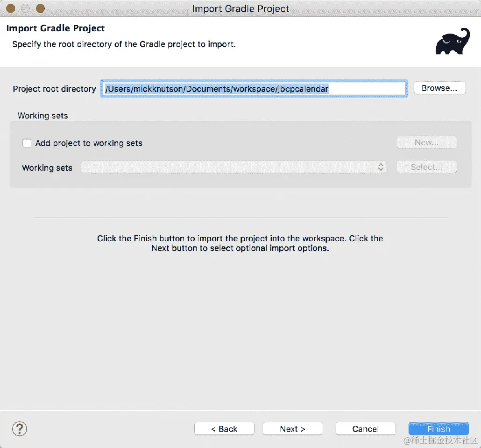Click the Import Gradle Project heading
Image resolution: width=481 pixels, height=448 pixels.
(56, 28)
